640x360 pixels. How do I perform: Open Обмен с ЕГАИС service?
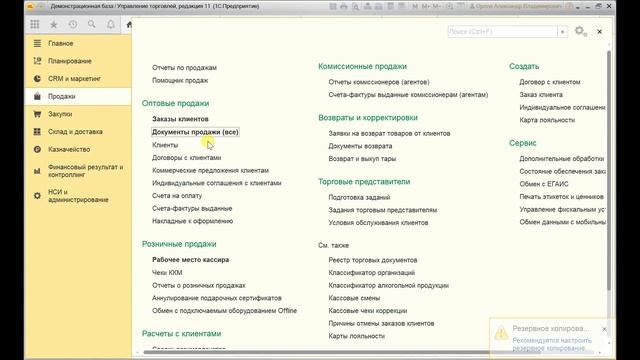pyautogui.click(x=544, y=184)
